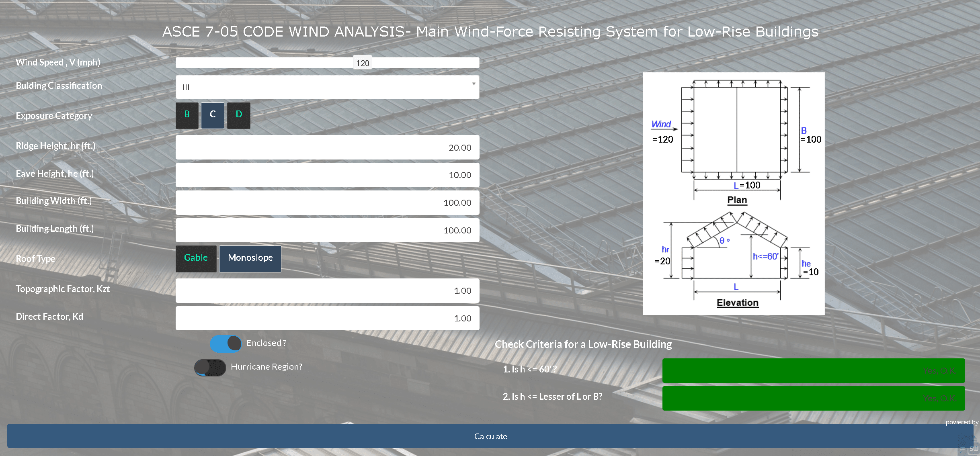This screenshot has height=456, width=980.
Task: Select exposure category B
Action: tap(187, 115)
